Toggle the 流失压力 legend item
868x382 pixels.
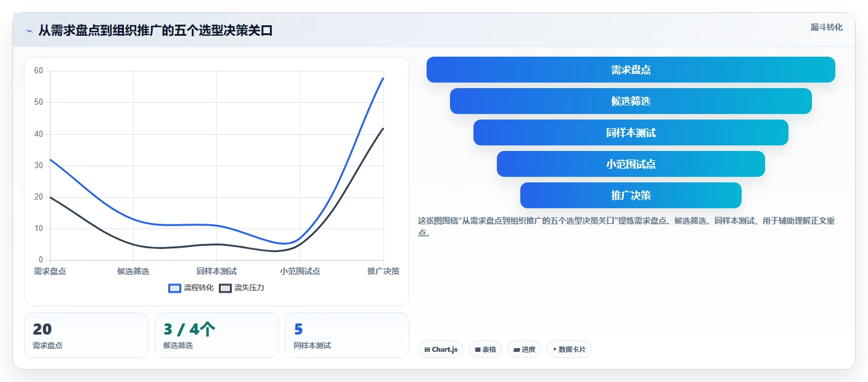(x=242, y=288)
